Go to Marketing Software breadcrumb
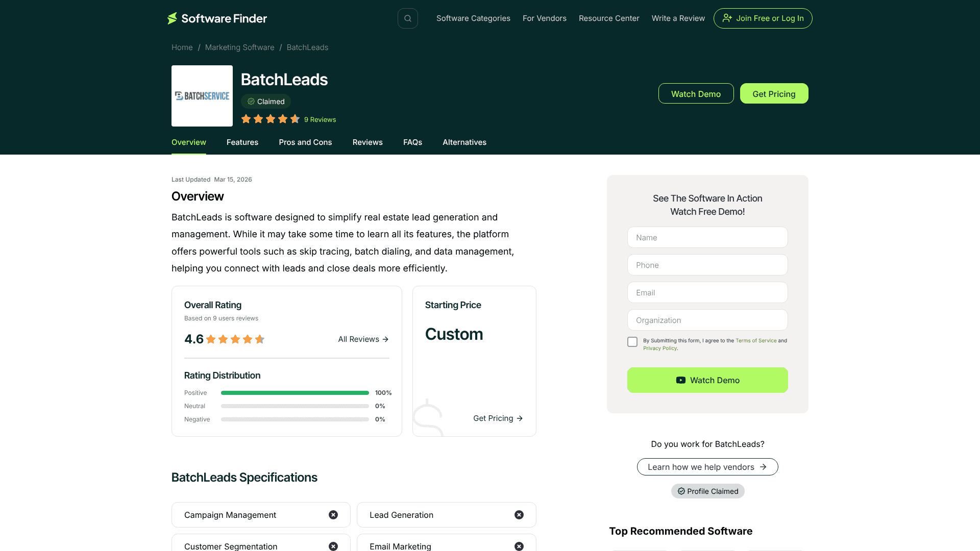The width and height of the screenshot is (980, 551). 240,47
